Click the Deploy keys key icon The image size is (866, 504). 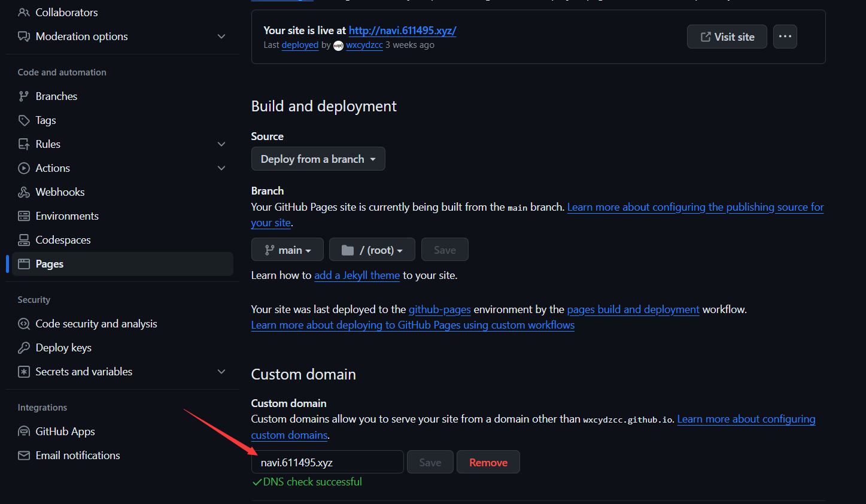tap(24, 348)
